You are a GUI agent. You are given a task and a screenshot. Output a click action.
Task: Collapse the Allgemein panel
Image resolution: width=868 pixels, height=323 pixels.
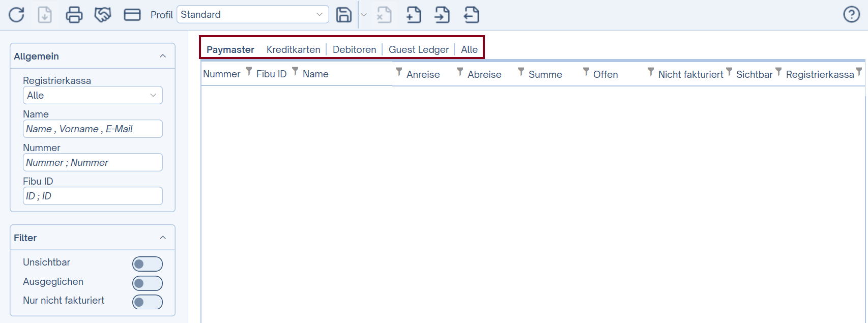(163, 56)
